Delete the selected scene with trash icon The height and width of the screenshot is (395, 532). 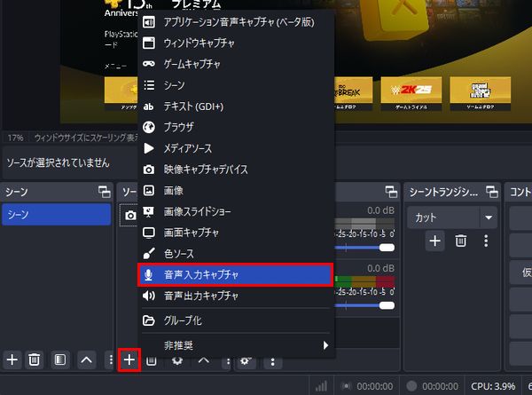click(x=34, y=359)
